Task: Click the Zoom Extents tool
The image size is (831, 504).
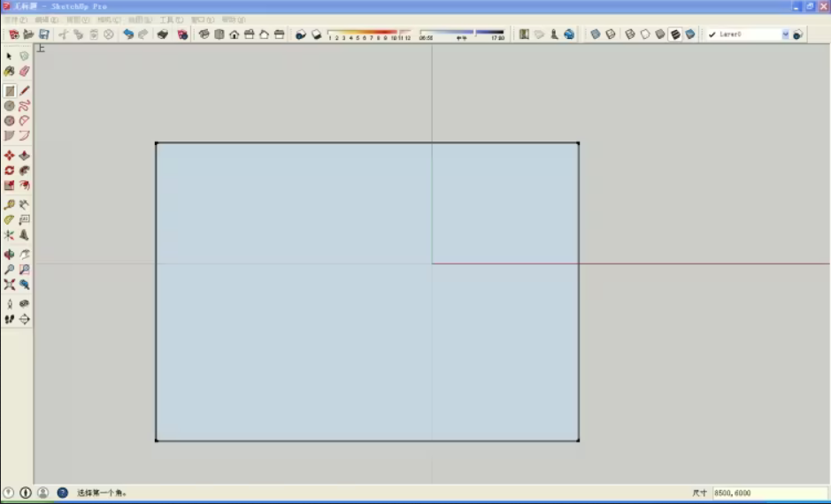Action: (10, 285)
